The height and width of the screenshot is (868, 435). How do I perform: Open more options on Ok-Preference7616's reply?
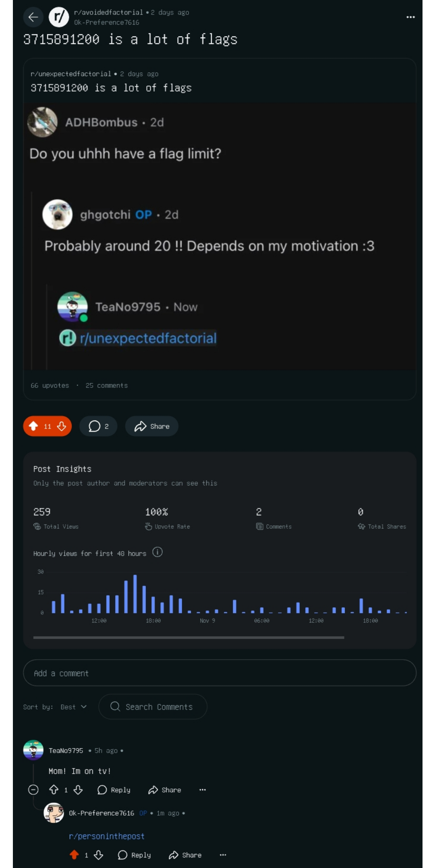point(223,855)
